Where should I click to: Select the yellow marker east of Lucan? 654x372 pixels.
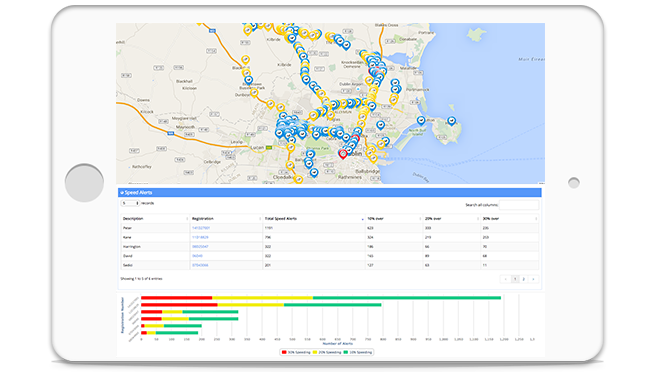(x=291, y=147)
